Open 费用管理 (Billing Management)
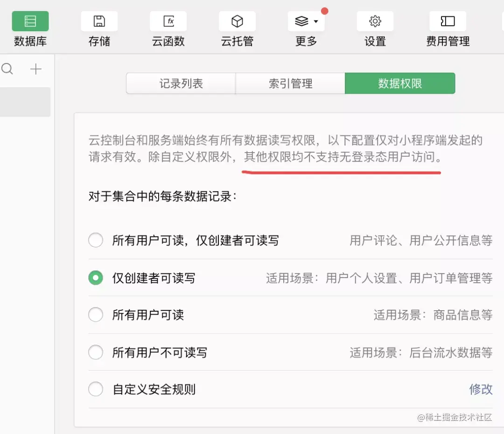This screenshot has height=434, width=504. [x=447, y=28]
